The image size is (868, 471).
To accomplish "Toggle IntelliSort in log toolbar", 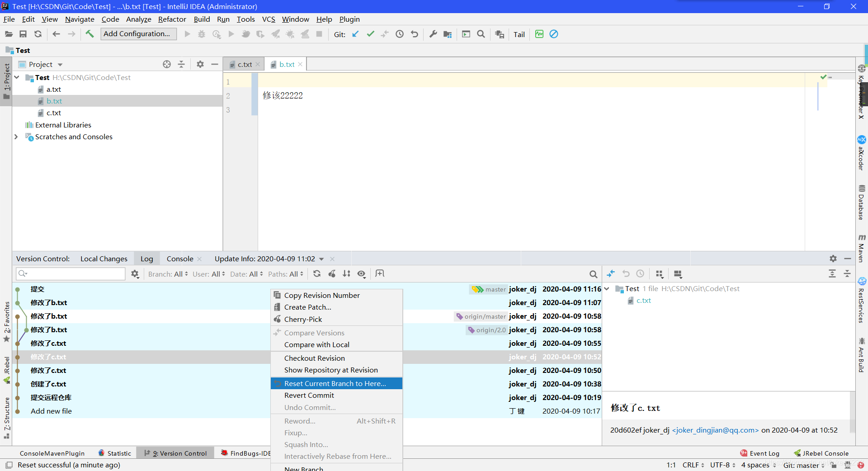I will (346, 273).
